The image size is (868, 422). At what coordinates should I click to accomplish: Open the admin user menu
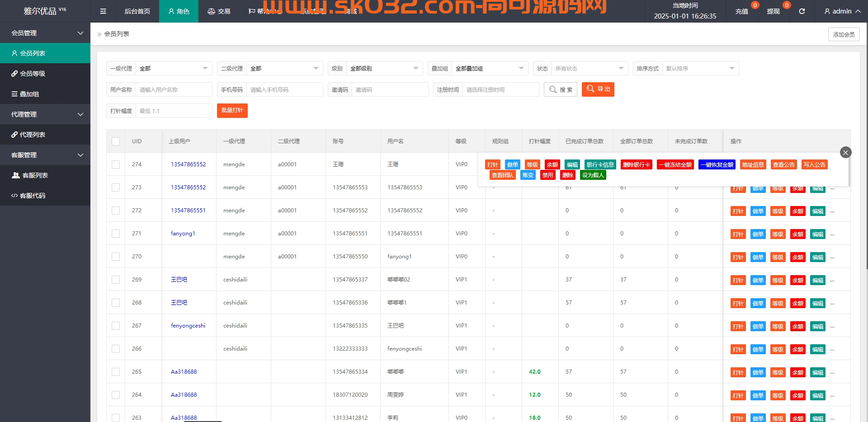(842, 11)
